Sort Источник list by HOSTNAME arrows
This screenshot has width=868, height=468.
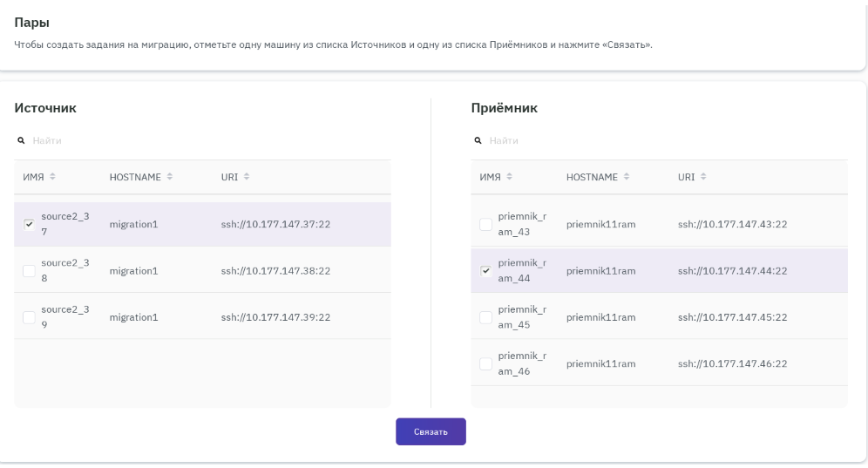tap(168, 177)
